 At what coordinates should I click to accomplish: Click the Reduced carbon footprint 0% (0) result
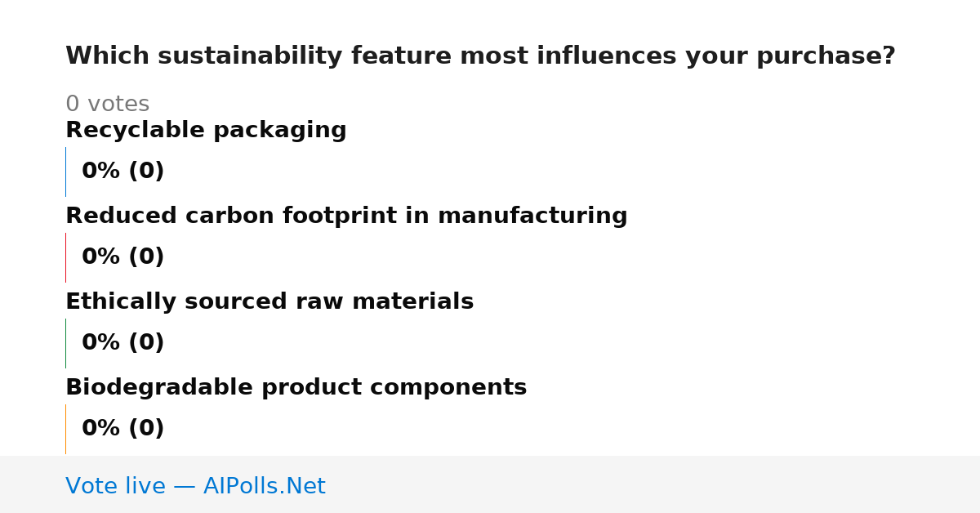(x=122, y=257)
